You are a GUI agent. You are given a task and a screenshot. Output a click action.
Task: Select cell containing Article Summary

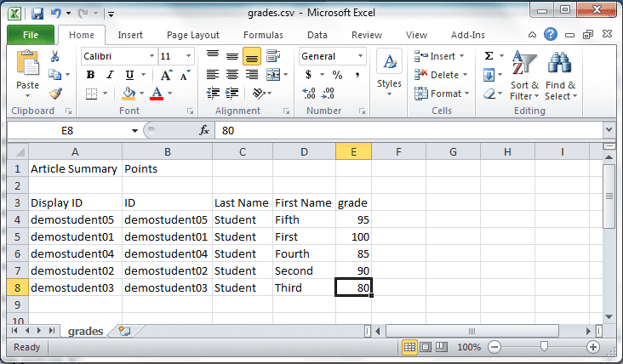(x=75, y=168)
